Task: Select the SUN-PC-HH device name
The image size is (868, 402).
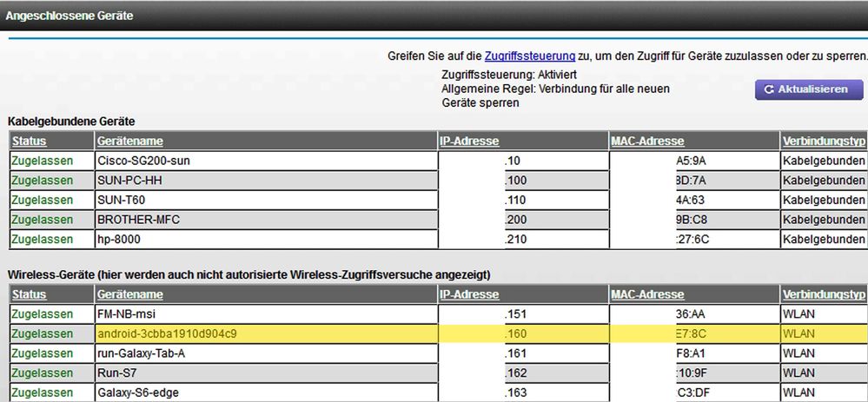Action: tap(130, 181)
